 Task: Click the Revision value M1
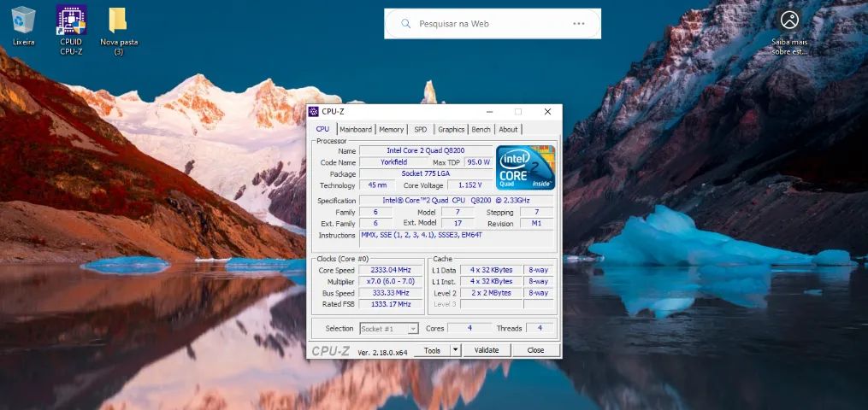click(536, 223)
